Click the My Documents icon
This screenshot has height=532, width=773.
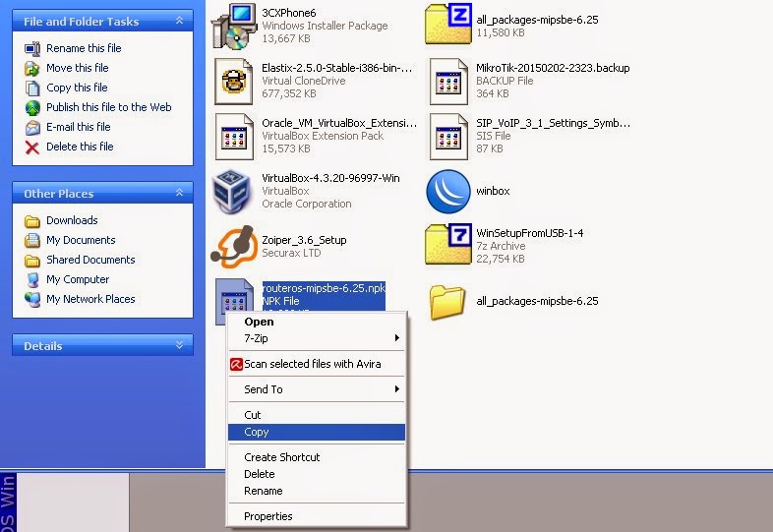tap(32, 241)
